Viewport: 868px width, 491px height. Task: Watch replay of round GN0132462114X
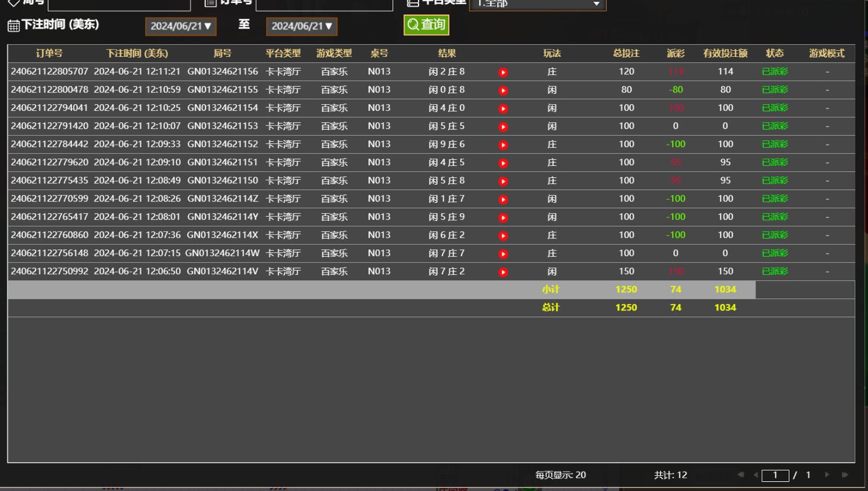[x=503, y=236]
